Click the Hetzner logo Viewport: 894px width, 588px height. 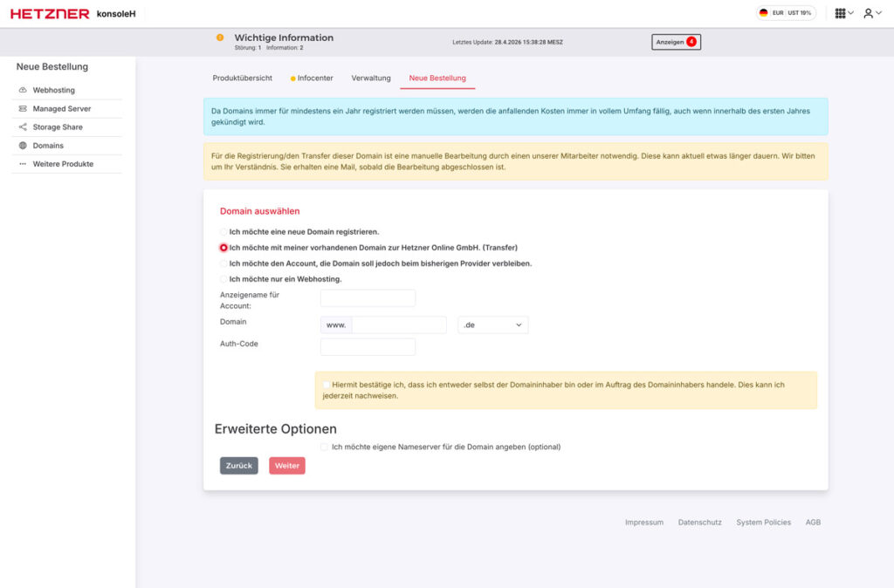point(50,13)
